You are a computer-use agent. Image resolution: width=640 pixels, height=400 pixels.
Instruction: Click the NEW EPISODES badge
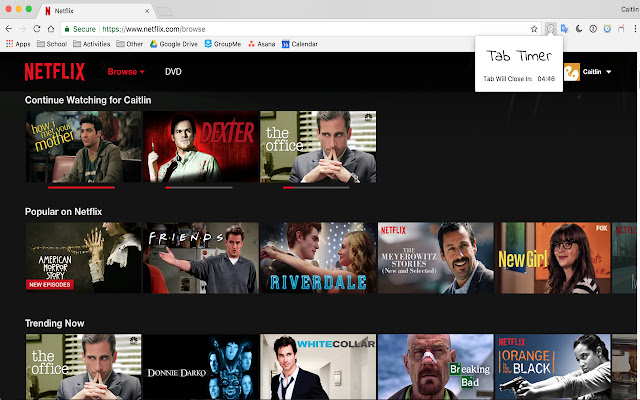click(x=50, y=284)
